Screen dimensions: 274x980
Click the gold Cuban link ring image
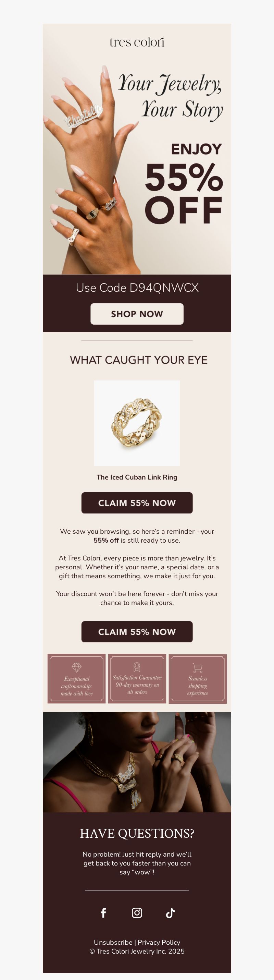[x=137, y=423]
